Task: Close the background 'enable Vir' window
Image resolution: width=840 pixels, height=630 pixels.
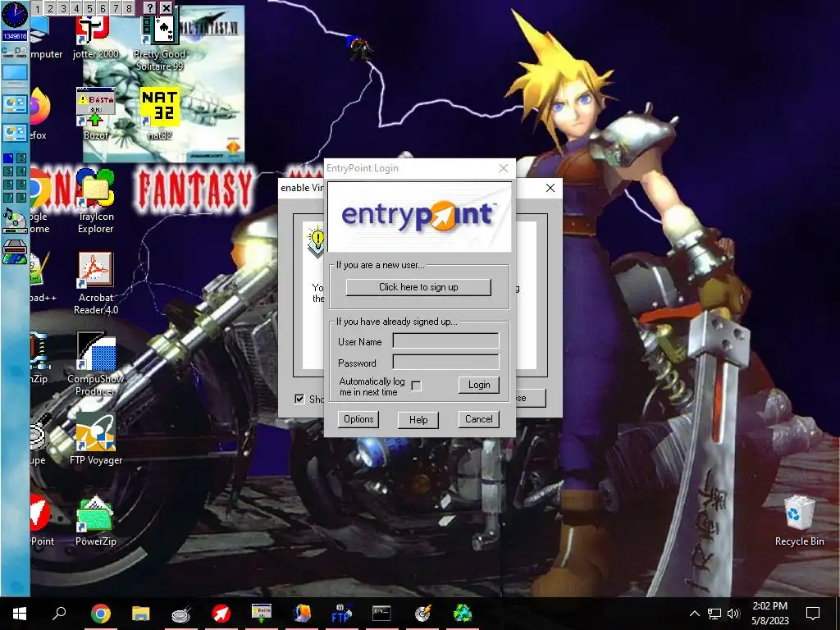Action: (550, 188)
